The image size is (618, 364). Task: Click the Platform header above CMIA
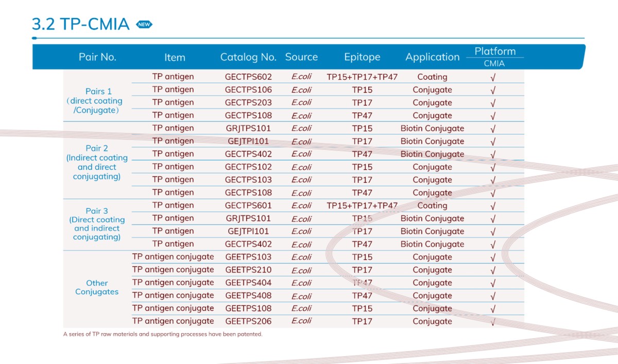[x=494, y=51]
